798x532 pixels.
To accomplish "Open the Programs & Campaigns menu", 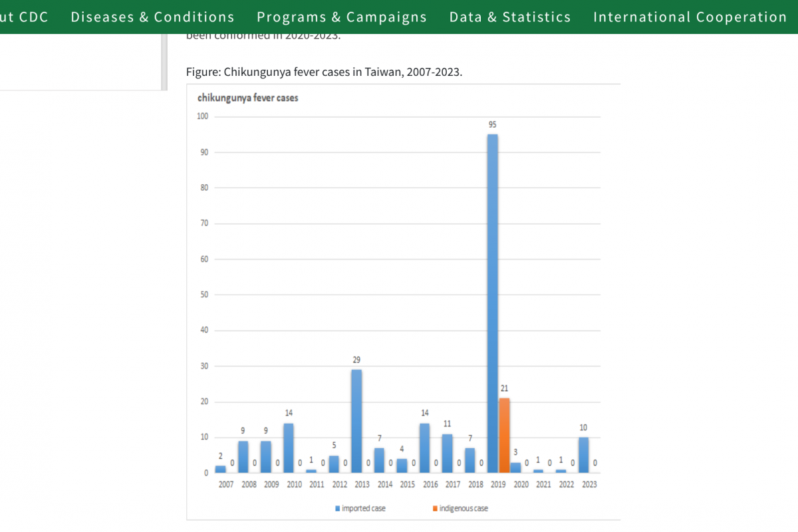I will [342, 17].
